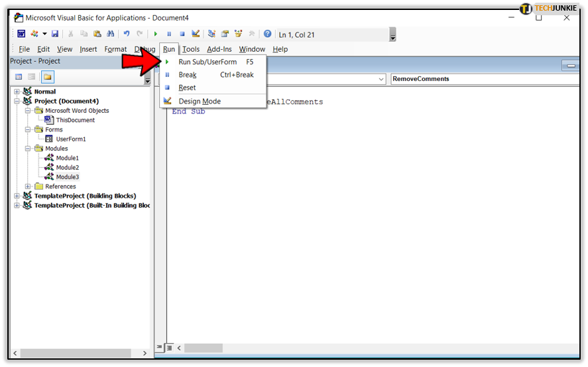The width and height of the screenshot is (588, 367).
Task: Open Visual Basic Help question icon
Action: [x=267, y=34]
